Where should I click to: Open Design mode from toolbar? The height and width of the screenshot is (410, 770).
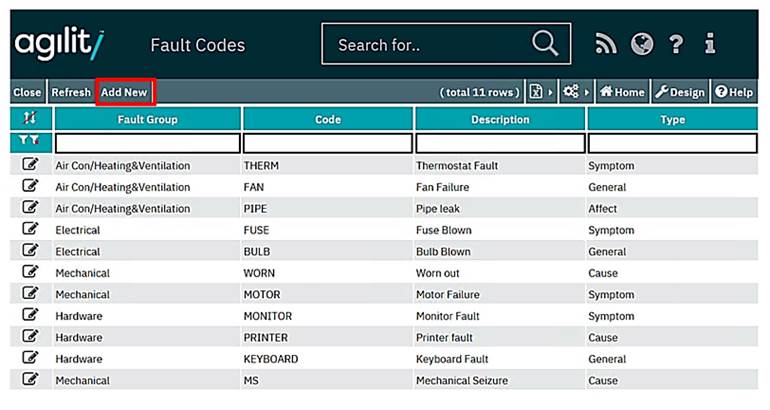[x=680, y=92]
